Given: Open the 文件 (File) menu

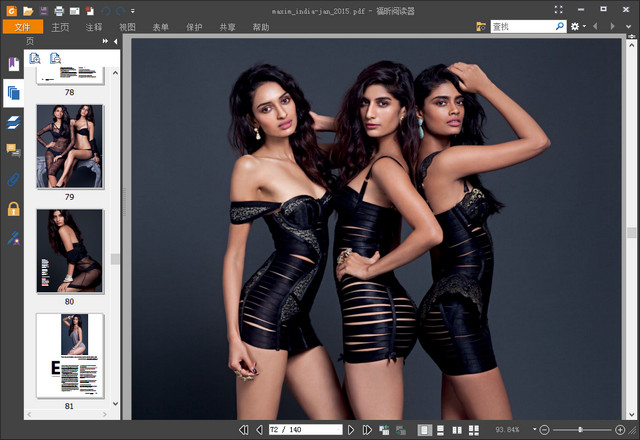Looking at the screenshot, I should tap(23, 27).
